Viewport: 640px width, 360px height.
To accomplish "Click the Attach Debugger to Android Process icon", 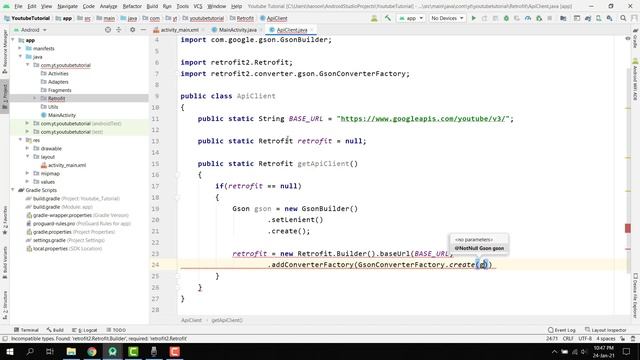I will point(539,18).
